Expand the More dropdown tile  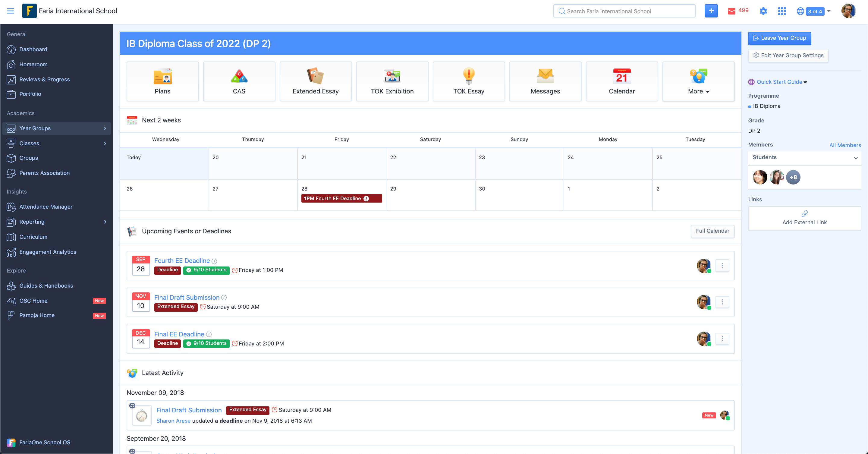click(698, 81)
